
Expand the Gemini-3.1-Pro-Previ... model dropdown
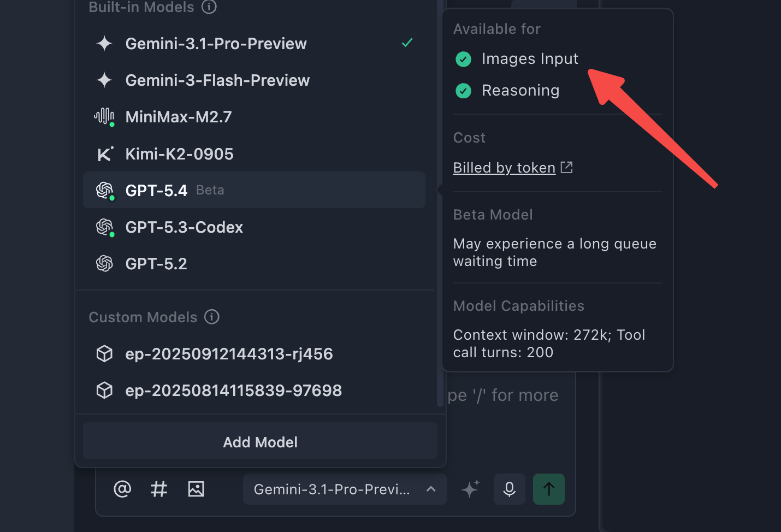click(x=345, y=489)
